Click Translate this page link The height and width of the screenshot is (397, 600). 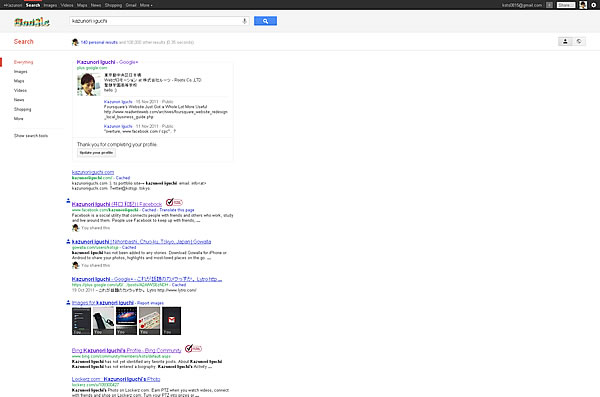coord(177,210)
